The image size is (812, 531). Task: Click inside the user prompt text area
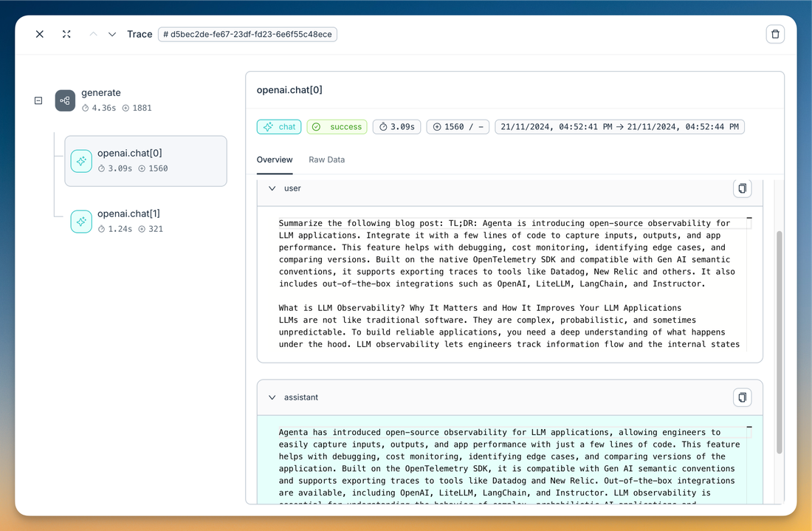(x=509, y=284)
